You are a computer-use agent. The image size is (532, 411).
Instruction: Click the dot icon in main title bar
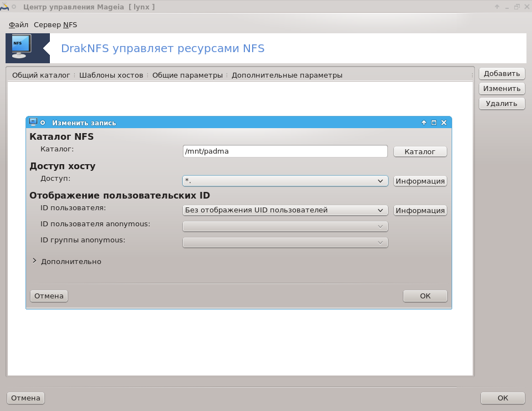click(x=14, y=7)
